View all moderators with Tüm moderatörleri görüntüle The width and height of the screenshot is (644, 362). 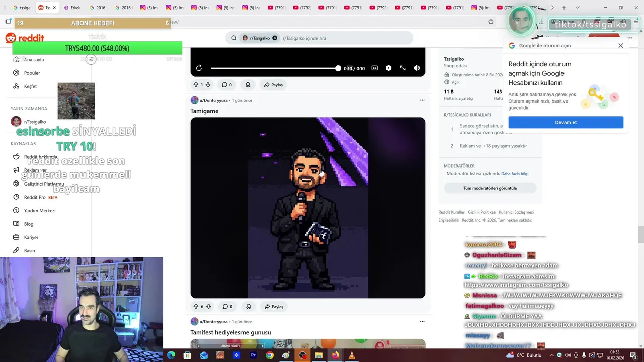pyautogui.click(x=490, y=188)
